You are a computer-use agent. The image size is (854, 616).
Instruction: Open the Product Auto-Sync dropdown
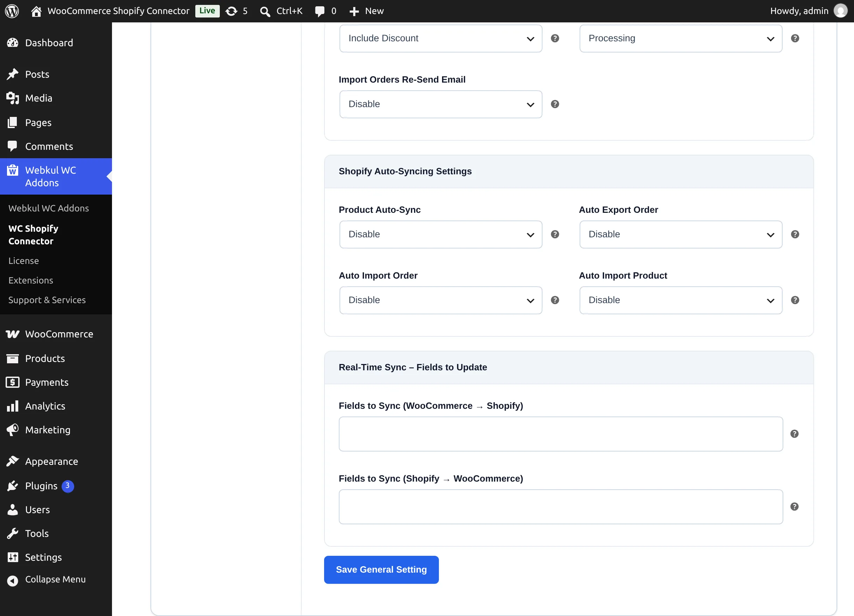(x=441, y=234)
